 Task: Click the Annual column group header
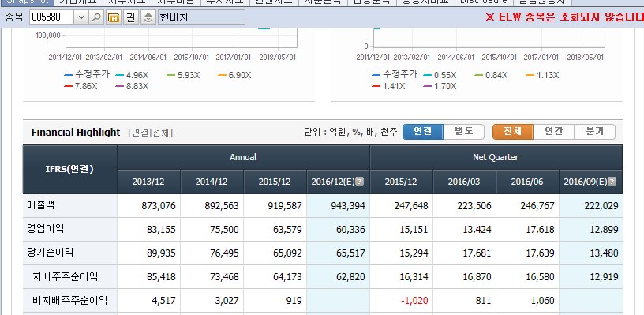[243, 157]
